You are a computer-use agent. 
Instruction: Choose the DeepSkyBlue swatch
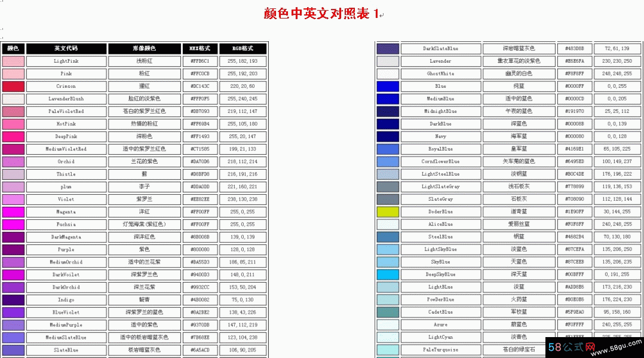[388, 274]
